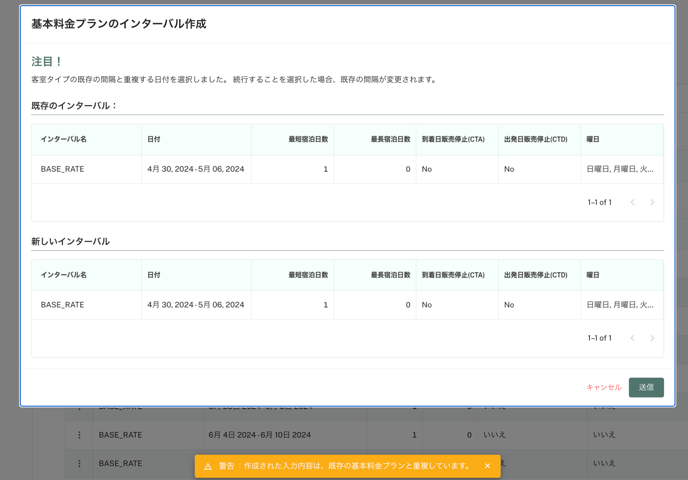Screen dimensions: 688x480
Task: Click the キャンセル cancel button
Action: click(x=603, y=387)
